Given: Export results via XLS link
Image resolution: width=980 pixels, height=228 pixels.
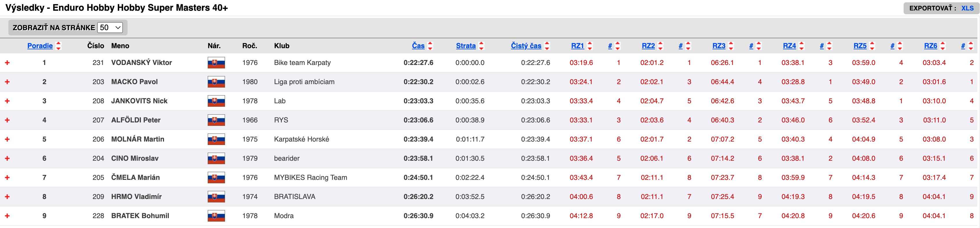Looking at the screenshot, I should [967, 8].
